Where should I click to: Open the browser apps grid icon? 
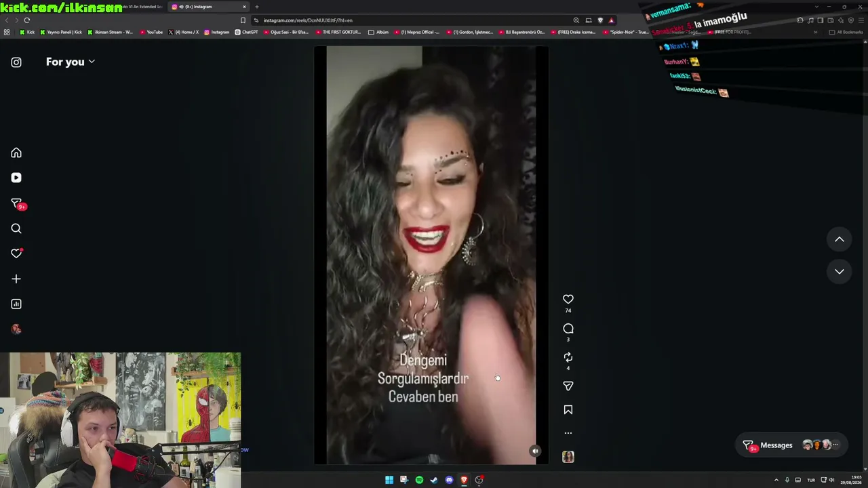click(7, 32)
